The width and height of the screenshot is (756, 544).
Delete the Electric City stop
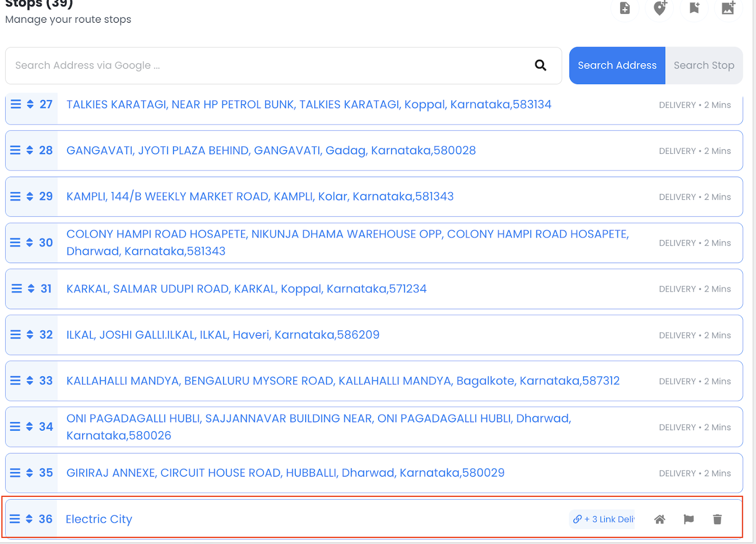click(x=717, y=519)
